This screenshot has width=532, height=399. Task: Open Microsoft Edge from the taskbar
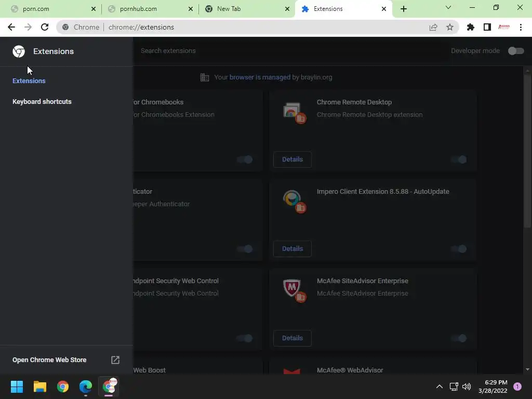86,387
